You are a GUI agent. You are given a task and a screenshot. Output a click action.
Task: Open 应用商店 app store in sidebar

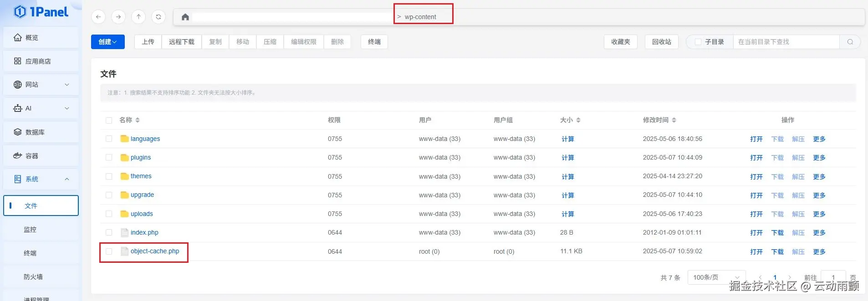(x=41, y=61)
